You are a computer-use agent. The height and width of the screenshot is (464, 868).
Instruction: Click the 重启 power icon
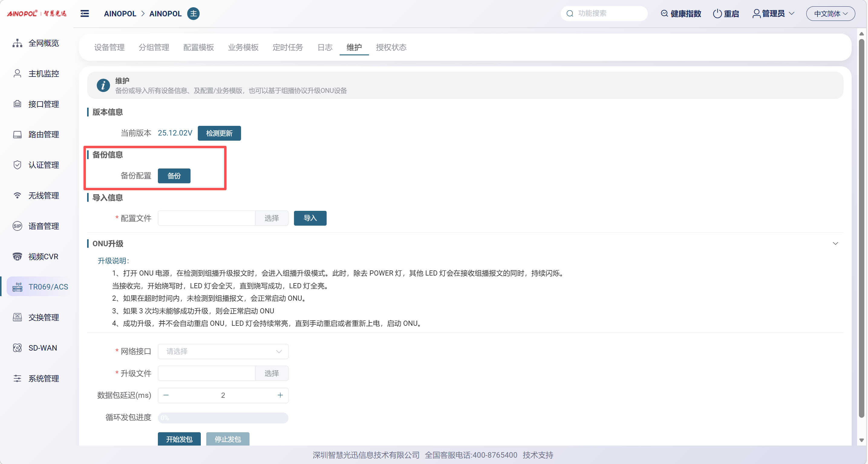(717, 14)
